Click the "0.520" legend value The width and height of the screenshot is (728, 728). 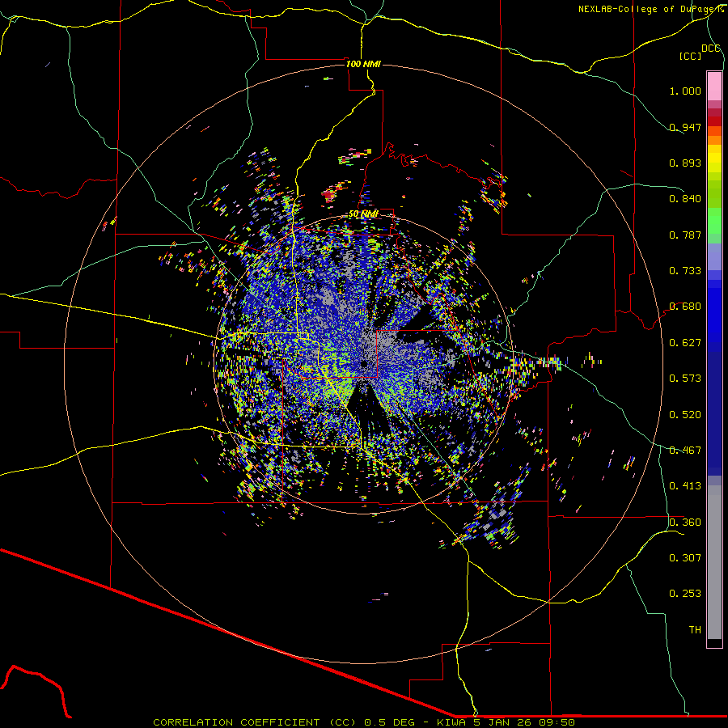pos(685,415)
